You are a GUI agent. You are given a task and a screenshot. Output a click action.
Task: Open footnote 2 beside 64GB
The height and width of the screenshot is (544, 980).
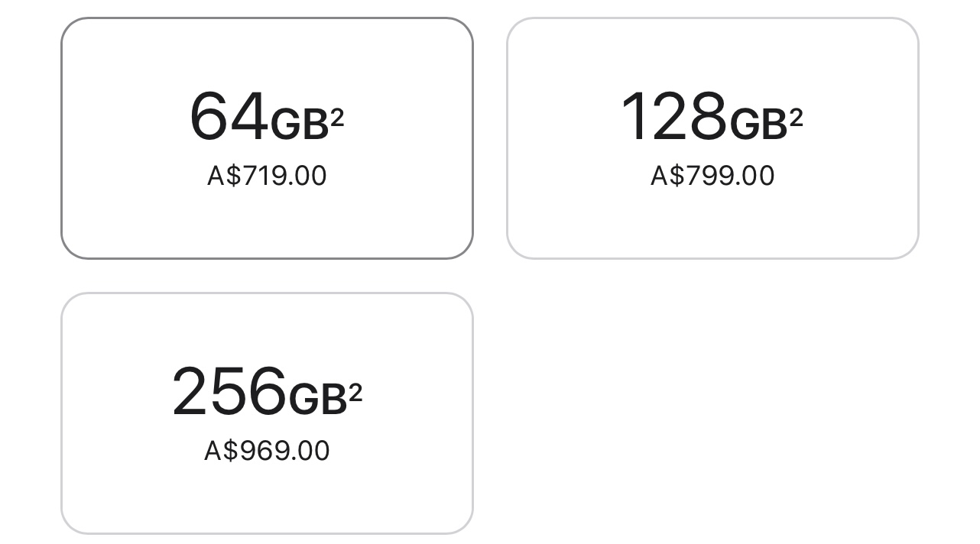point(337,118)
